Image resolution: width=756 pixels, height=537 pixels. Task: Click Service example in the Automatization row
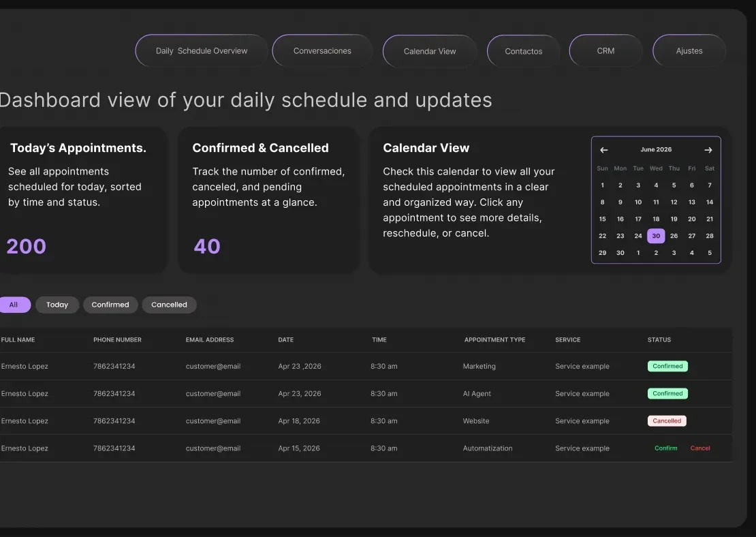582,448
